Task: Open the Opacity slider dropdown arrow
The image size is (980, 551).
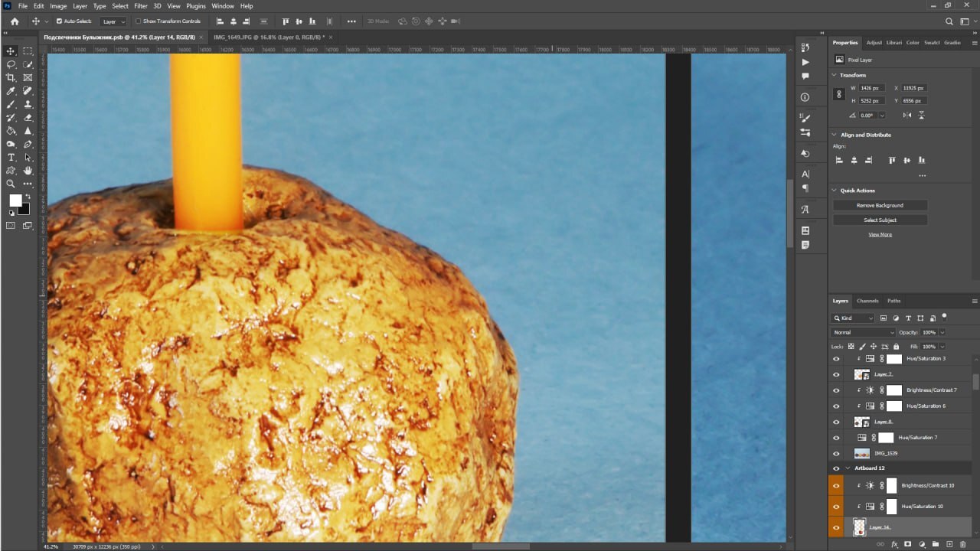Action: pyautogui.click(x=942, y=333)
